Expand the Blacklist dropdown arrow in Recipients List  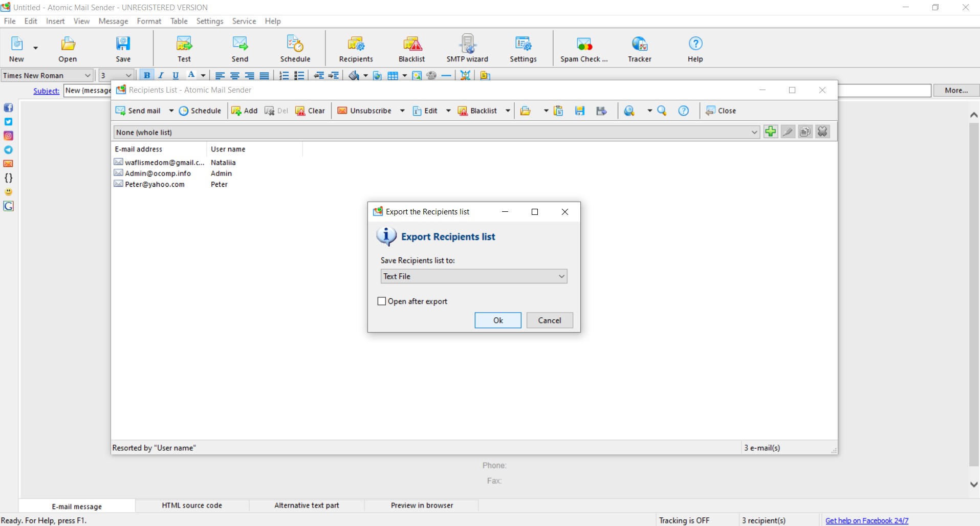click(508, 111)
